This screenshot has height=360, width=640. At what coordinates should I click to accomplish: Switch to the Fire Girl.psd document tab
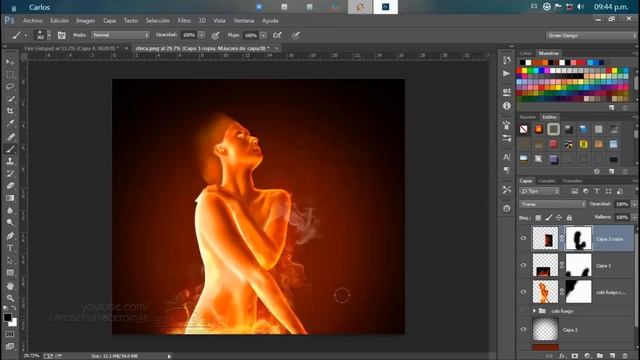coord(71,48)
